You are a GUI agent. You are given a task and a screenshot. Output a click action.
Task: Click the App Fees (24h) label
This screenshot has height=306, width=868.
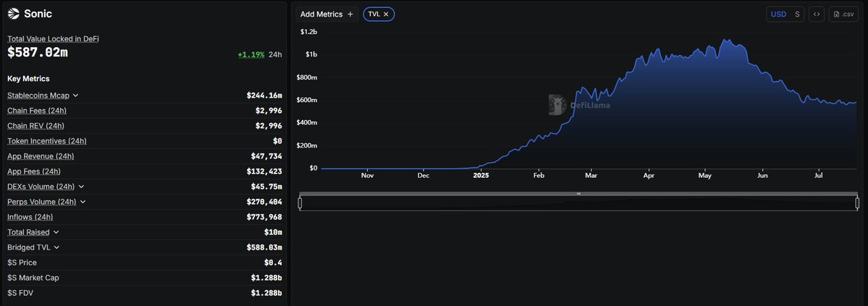(34, 171)
